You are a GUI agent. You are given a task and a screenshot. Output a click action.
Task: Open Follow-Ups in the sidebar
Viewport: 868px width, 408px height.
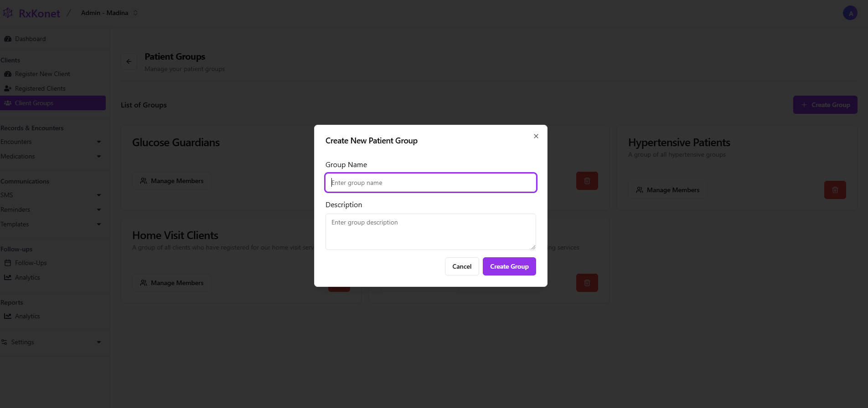click(x=53, y=263)
